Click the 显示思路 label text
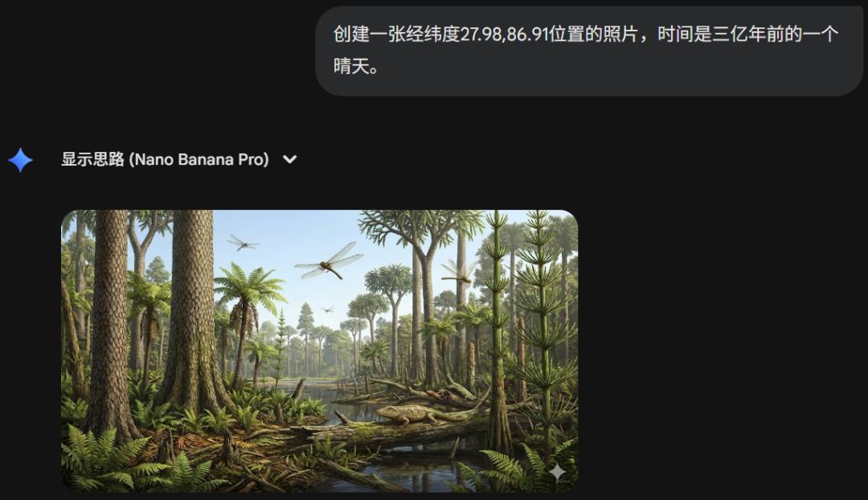 point(92,159)
